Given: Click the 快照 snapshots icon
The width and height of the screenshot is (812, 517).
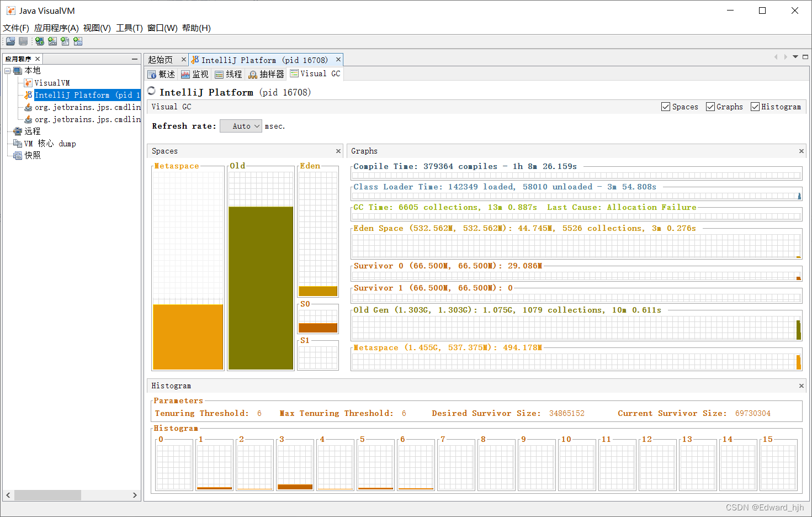Looking at the screenshot, I should [x=18, y=156].
